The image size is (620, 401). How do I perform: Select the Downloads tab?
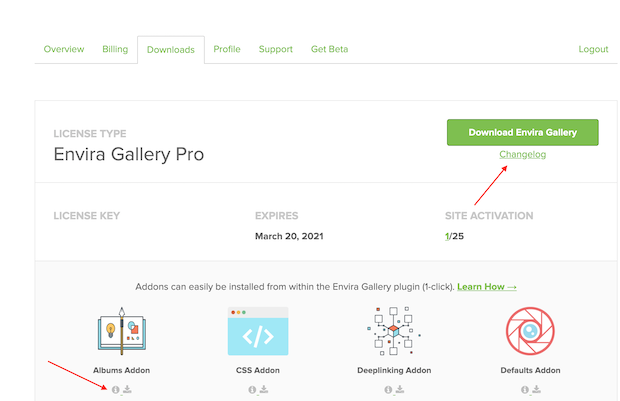(x=170, y=50)
